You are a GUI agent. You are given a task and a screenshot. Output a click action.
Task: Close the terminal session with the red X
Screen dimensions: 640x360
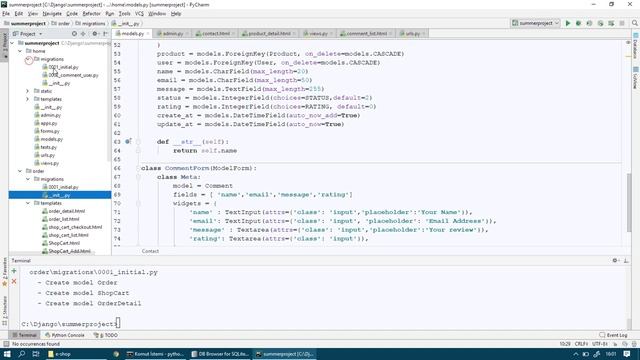coord(14,281)
